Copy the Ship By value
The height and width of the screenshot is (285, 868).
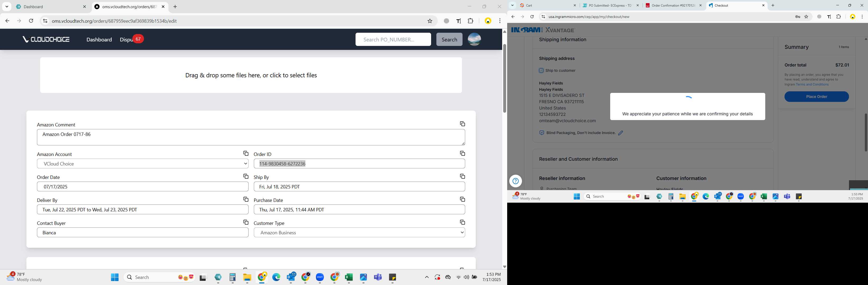pos(462,176)
